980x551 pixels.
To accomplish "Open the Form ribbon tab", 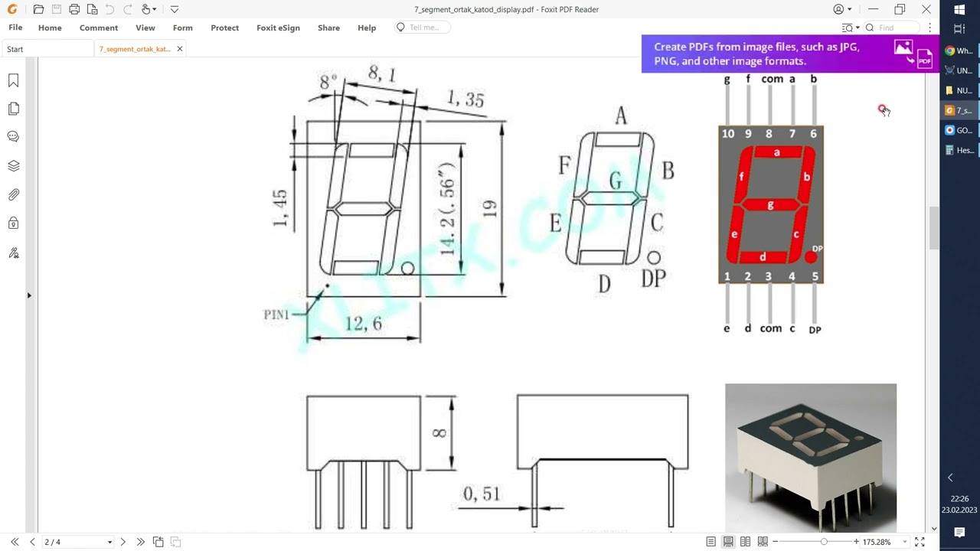I will [182, 28].
